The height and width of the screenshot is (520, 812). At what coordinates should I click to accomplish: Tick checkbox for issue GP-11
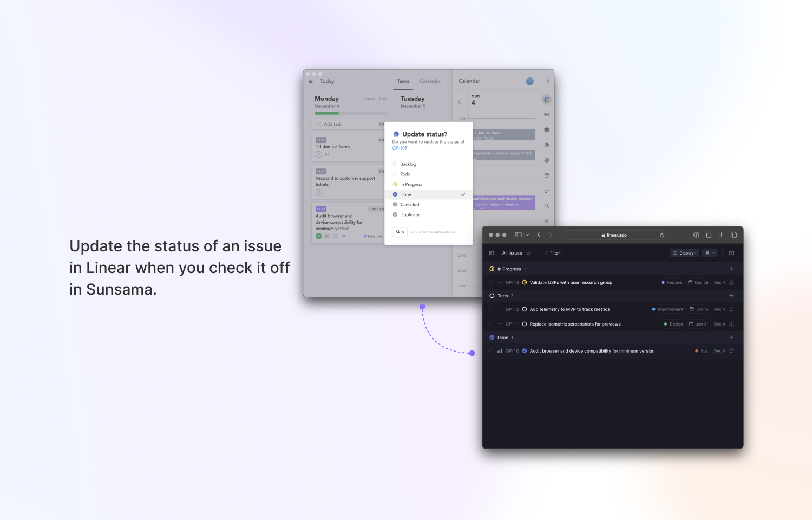tap(492, 324)
